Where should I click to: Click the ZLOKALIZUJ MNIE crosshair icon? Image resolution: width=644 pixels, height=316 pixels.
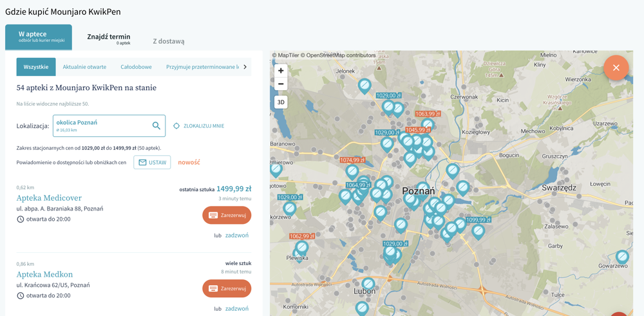(x=176, y=126)
